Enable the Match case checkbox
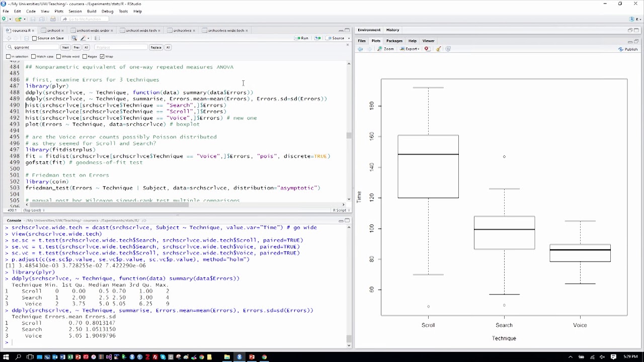This screenshot has height=362, width=644. (34, 56)
